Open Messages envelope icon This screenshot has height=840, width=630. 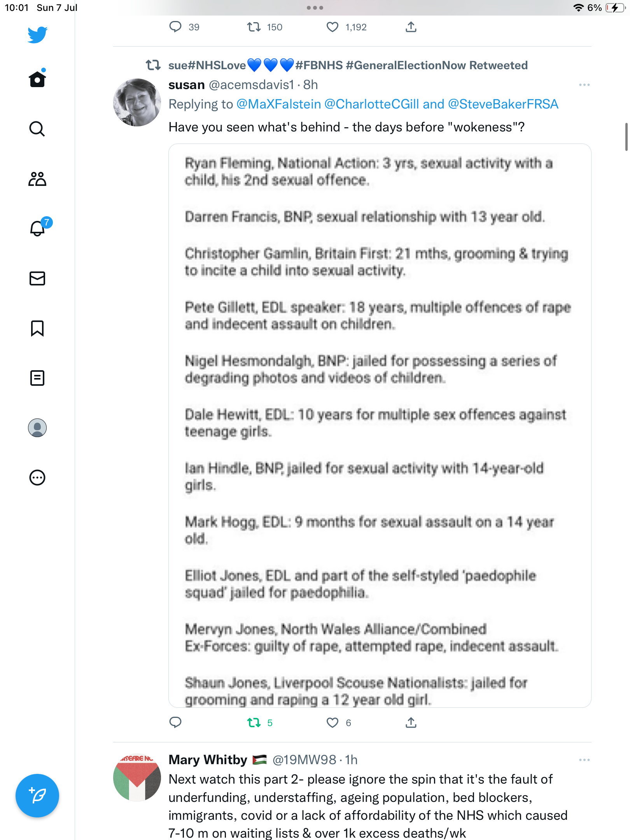(x=37, y=278)
